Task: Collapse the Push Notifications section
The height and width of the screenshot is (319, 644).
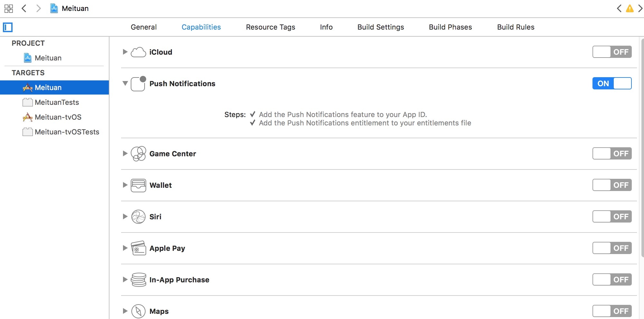Action: (x=125, y=84)
